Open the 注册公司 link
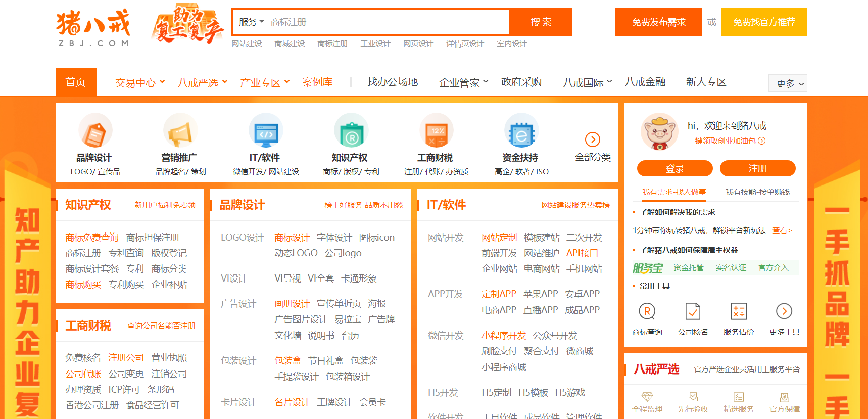The image size is (868, 419). click(126, 358)
